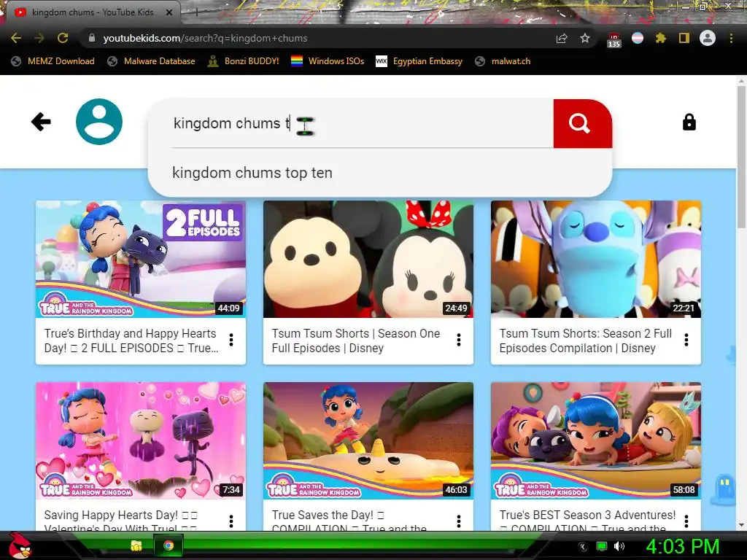Click the search text field
The height and width of the screenshot is (560, 747).
pos(362,123)
